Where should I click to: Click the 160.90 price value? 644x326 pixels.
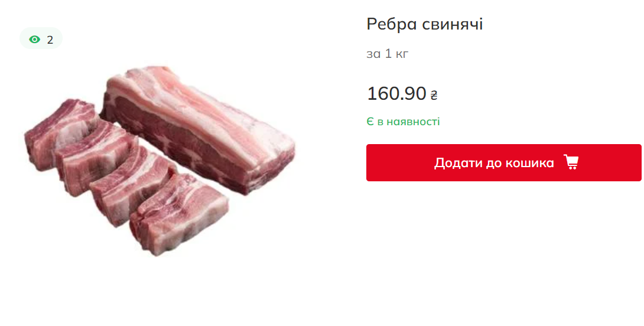[396, 93]
